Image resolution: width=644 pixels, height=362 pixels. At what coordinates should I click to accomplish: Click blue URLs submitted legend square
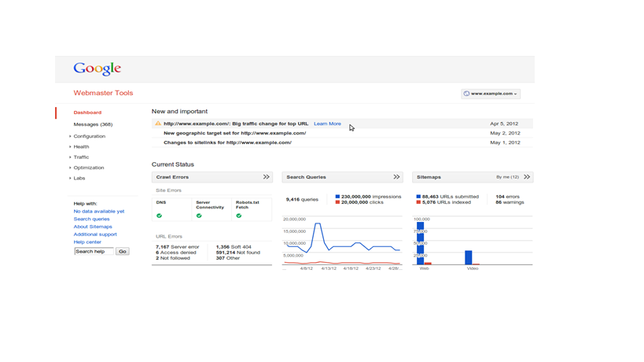[x=418, y=197]
